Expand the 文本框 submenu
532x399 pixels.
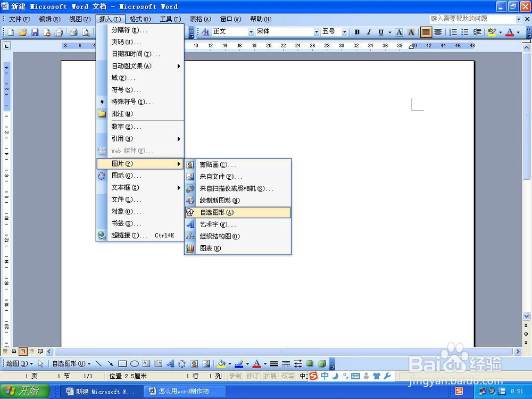point(140,187)
